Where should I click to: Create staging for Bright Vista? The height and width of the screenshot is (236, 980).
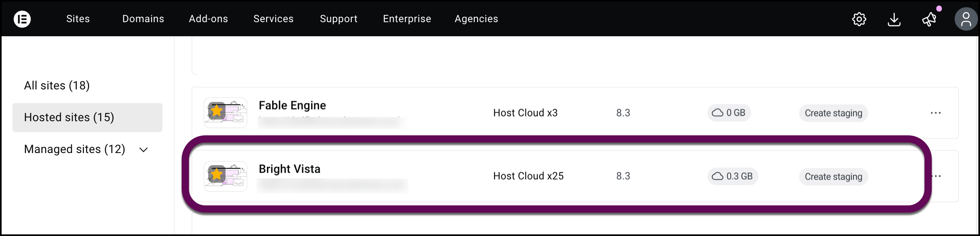tap(833, 177)
